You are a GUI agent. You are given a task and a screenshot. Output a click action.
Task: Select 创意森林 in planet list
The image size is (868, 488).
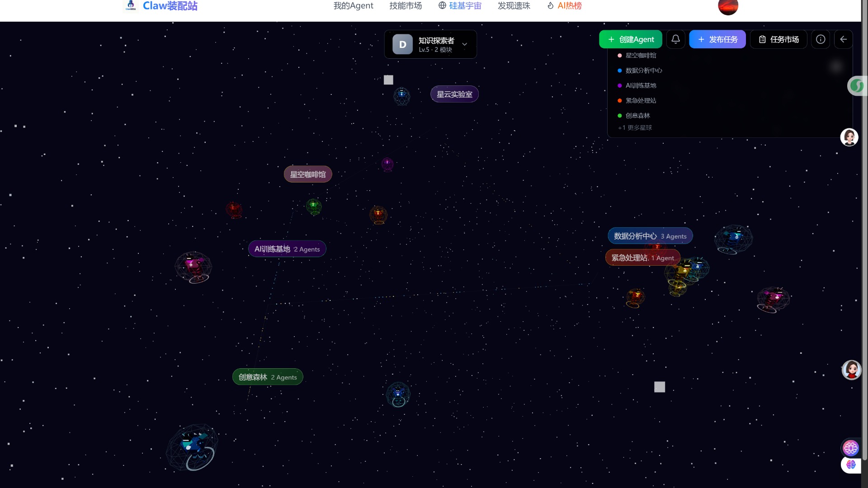pos(637,116)
